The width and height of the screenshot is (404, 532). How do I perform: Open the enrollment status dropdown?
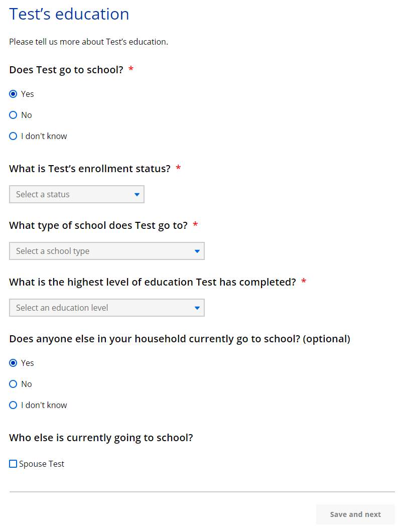point(76,194)
